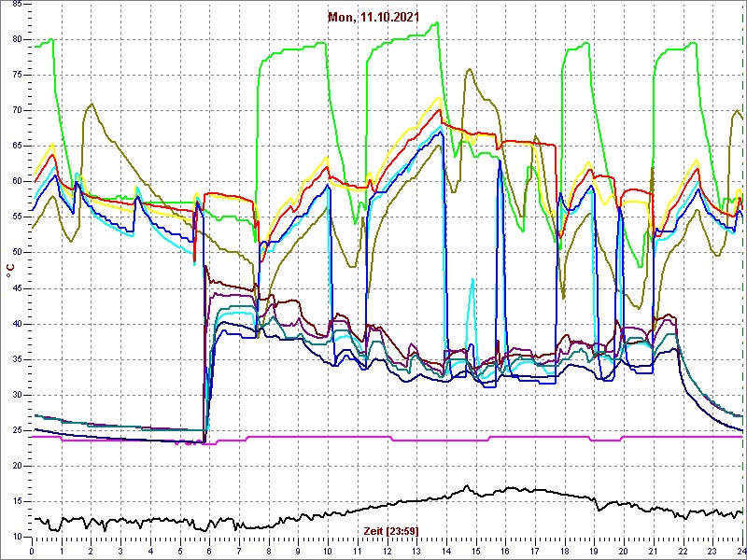The width and height of the screenshot is (747, 560).
Task: Click hour 14 label on the time axis
Action: coord(446,551)
